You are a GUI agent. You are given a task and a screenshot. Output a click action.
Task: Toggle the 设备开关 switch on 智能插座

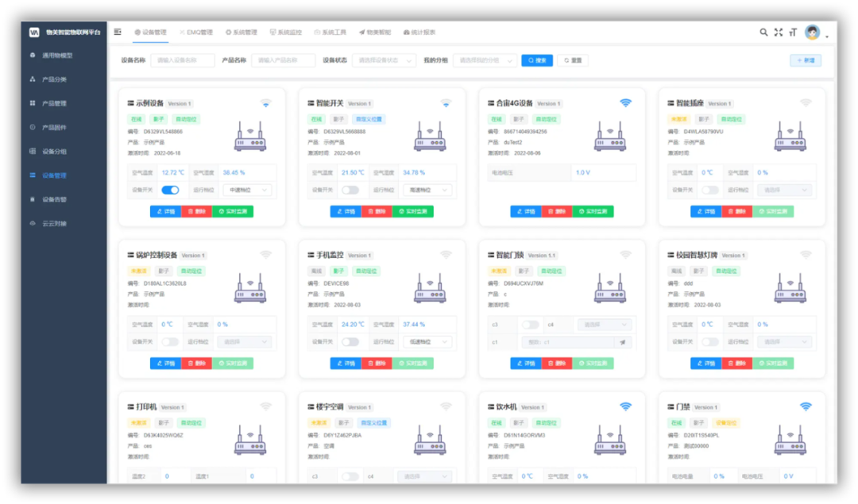710,190
